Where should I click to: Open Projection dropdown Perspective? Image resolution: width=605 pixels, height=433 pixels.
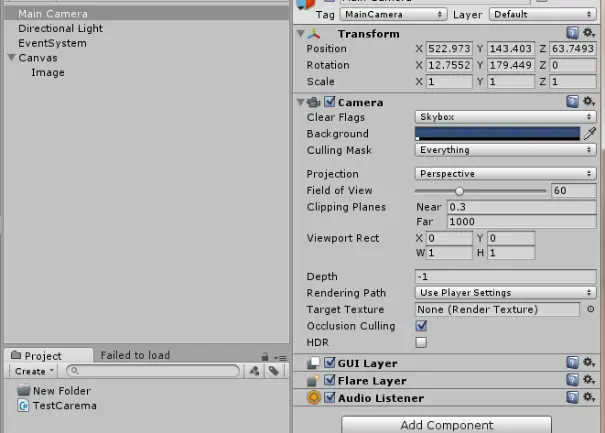[505, 174]
